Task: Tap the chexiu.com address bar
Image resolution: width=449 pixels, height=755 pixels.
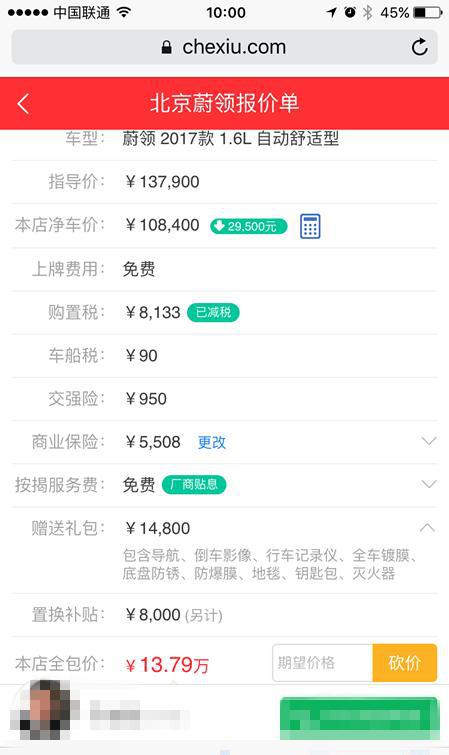Action: tap(224, 47)
